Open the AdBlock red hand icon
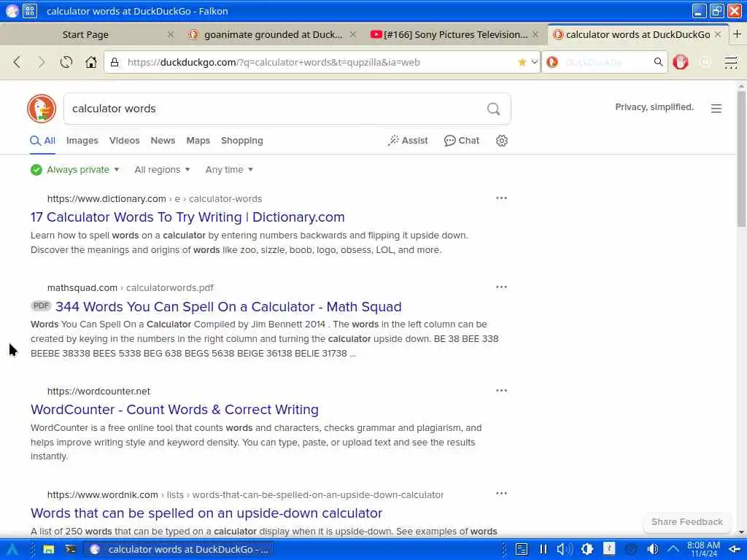Image resolution: width=747 pixels, height=560 pixels. coord(681,63)
